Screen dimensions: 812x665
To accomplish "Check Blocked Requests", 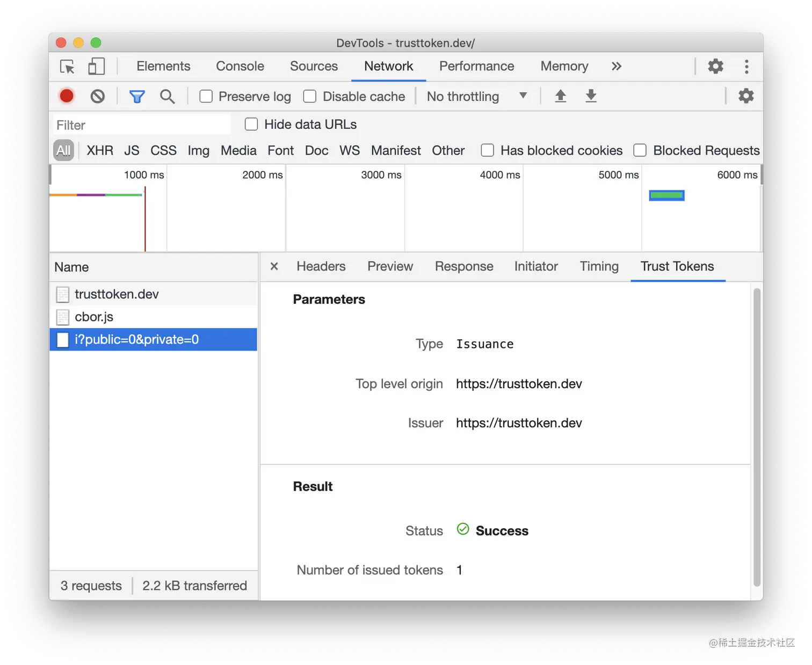I will tap(640, 150).
